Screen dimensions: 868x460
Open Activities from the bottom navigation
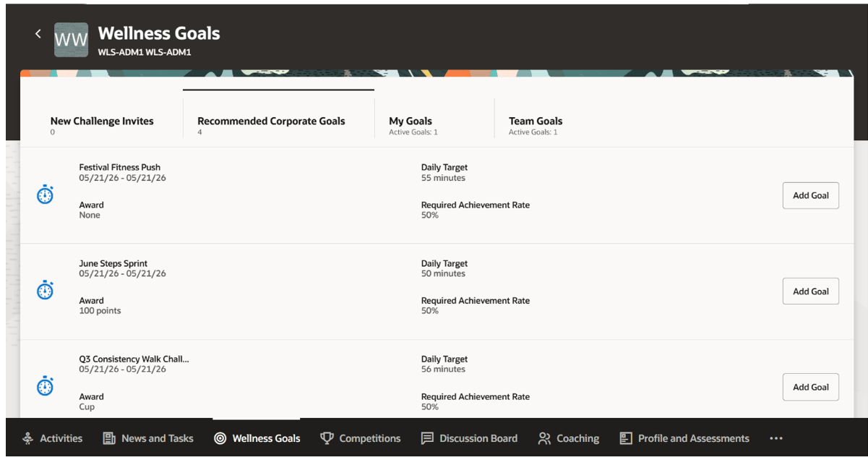[52, 438]
